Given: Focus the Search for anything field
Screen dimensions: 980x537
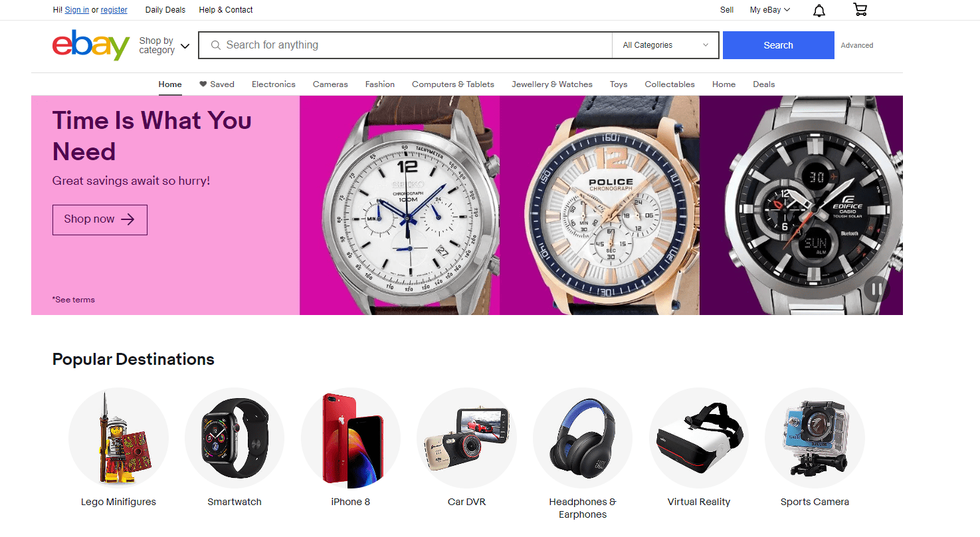Looking at the screenshot, I should 405,45.
